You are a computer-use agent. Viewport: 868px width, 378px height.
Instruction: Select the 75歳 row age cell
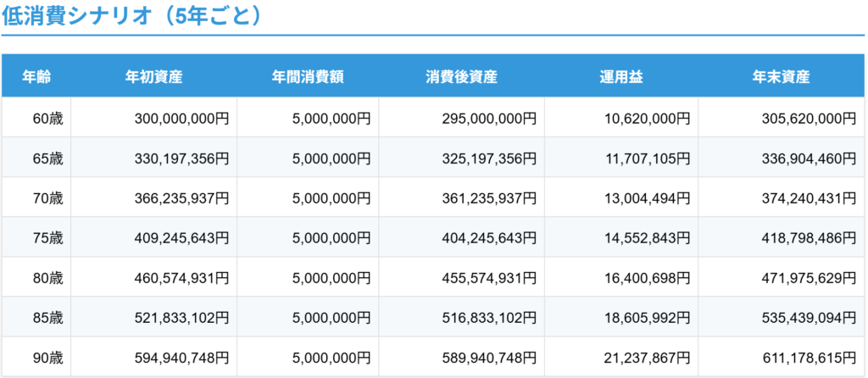36,237
